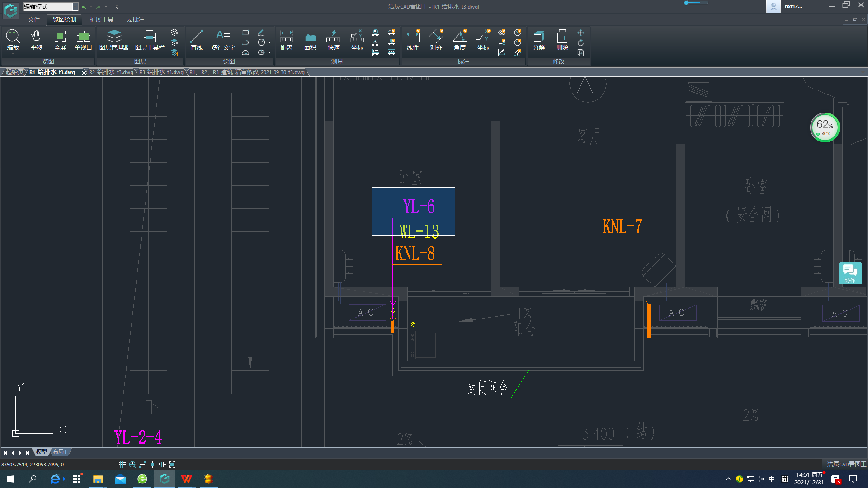The height and width of the screenshot is (488, 868).
Task: Redo the last action
Action: click(x=99, y=7)
